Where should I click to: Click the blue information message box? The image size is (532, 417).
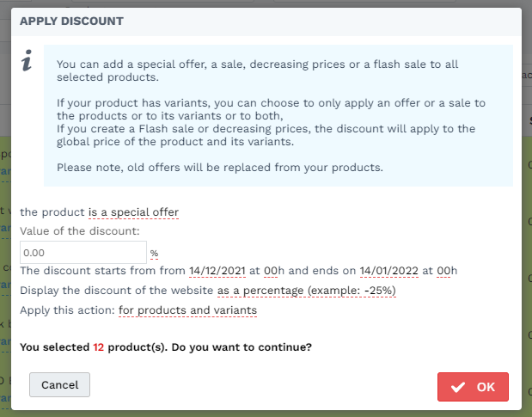[x=278, y=116]
